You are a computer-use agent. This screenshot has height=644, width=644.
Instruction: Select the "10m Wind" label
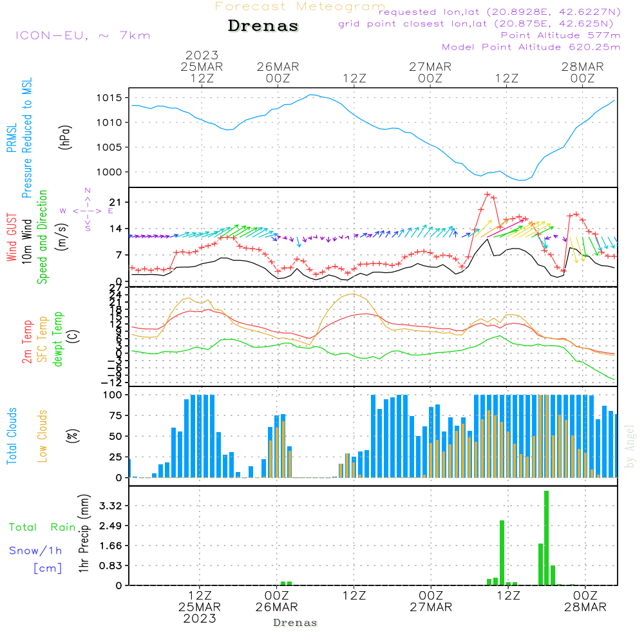pyautogui.click(x=26, y=241)
